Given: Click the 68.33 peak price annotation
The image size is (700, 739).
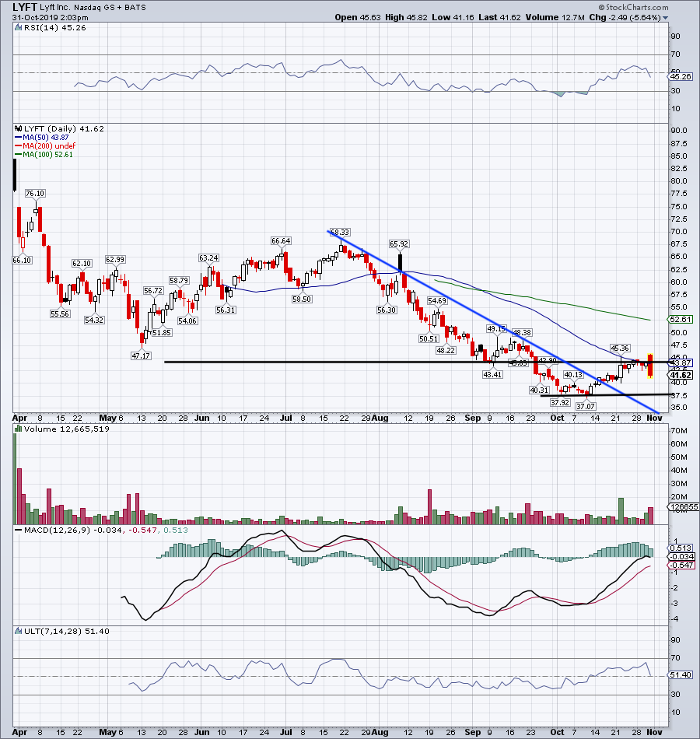Looking at the screenshot, I should 339,233.
